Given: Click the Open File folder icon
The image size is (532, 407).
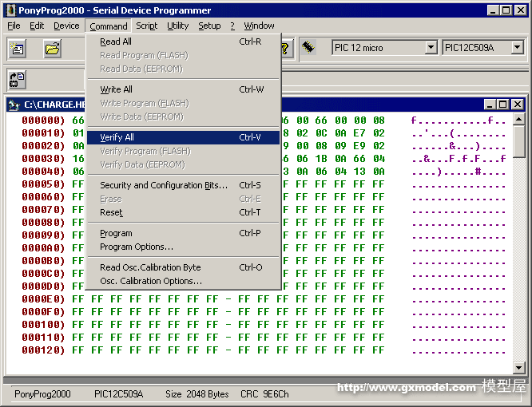Looking at the screenshot, I should coord(53,49).
